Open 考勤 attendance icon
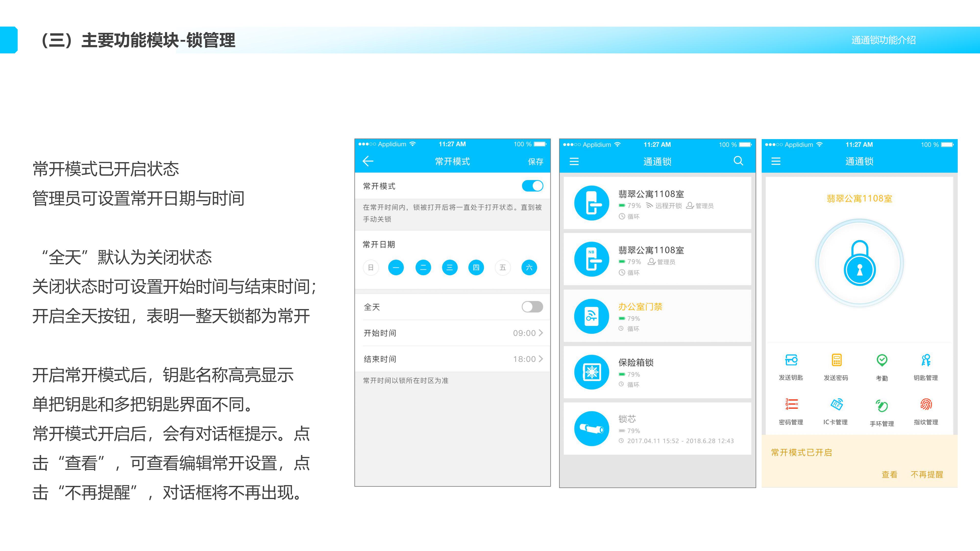Image resolution: width=980 pixels, height=551 pixels. click(x=882, y=360)
